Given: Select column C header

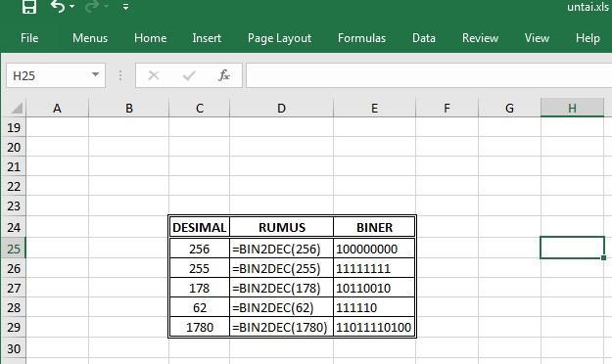Looking at the screenshot, I should [200, 108].
